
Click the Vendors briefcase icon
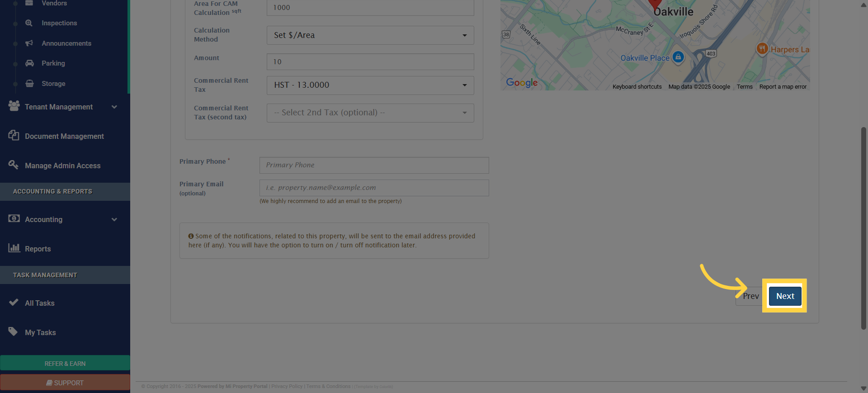tap(29, 3)
